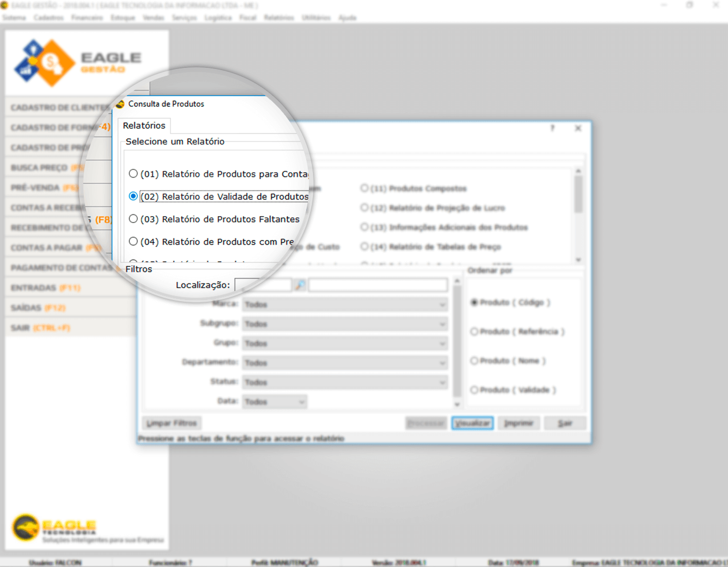This screenshot has height=567, width=728.
Task: Select (14) Relatório de Tabelas de Preço
Action: point(431,246)
